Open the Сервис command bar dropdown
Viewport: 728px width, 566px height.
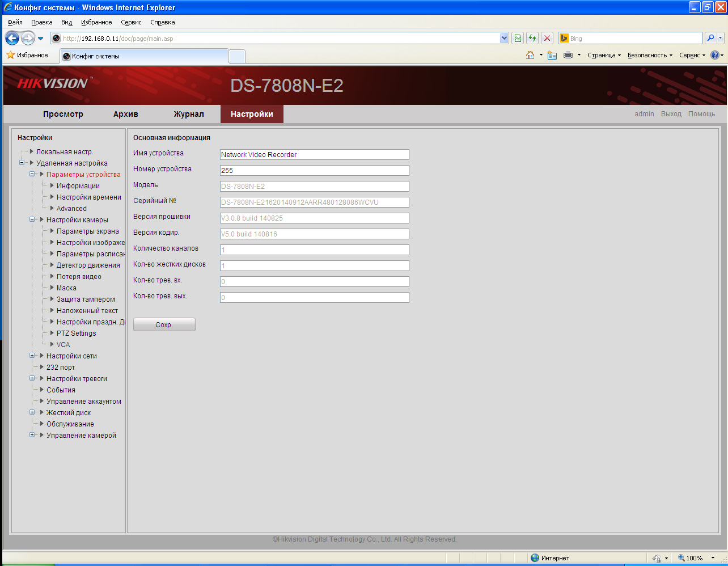point(692,55)
